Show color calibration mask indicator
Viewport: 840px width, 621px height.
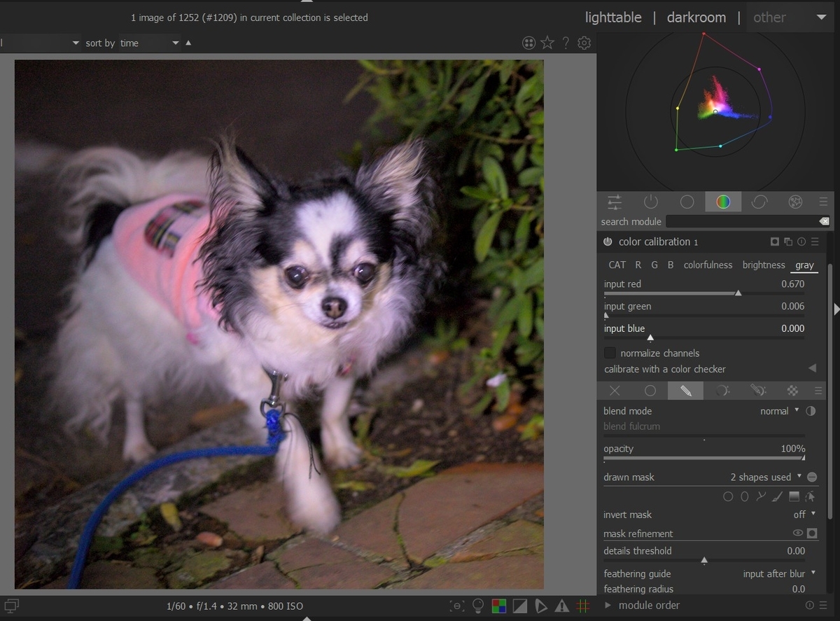pos(775,242)
